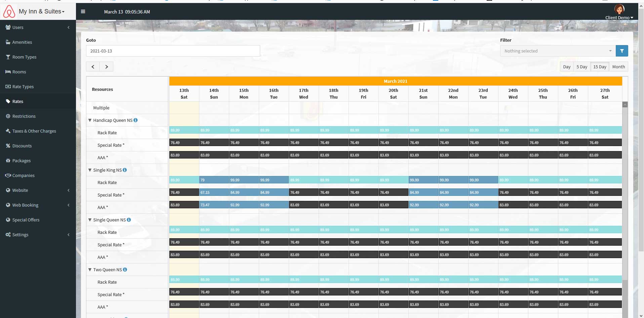Click the Goto date input field

(x=173, y=51)
